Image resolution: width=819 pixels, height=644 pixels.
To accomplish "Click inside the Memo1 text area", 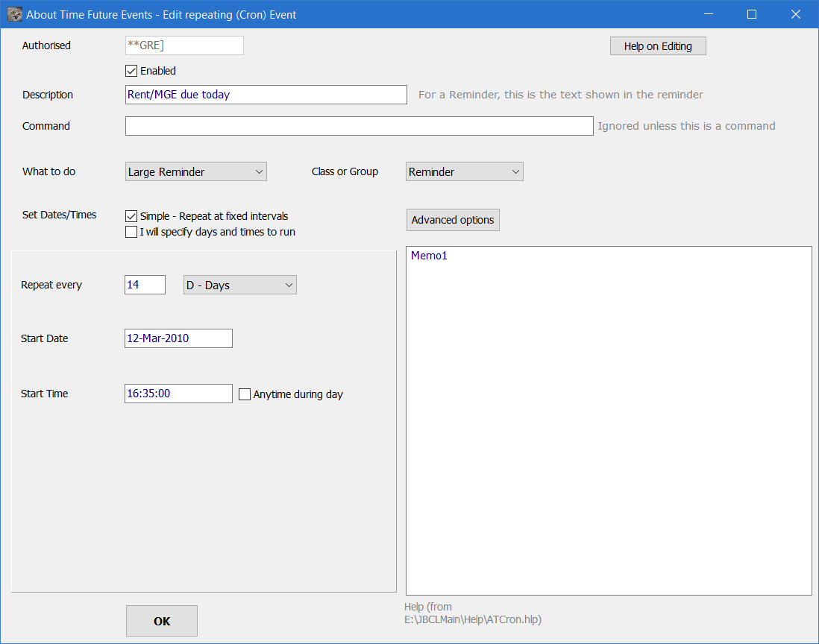I will (608, 420).
